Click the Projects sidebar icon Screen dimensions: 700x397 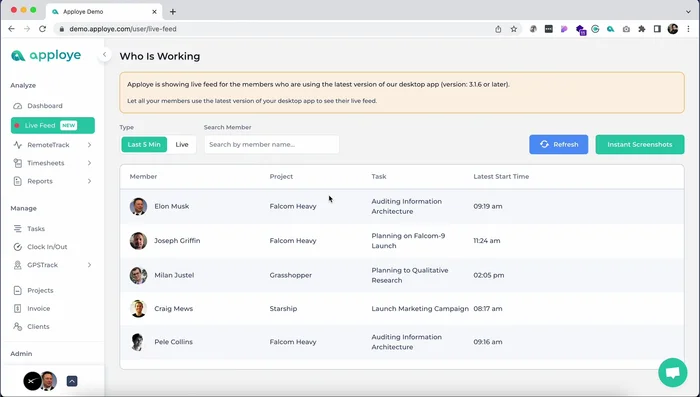pos(17,291)
